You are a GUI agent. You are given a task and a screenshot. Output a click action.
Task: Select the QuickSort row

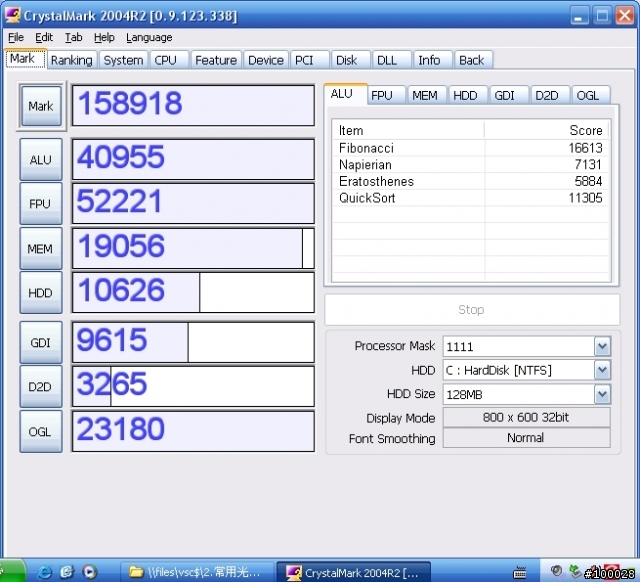pyautogui.click(x=471, y=198)
